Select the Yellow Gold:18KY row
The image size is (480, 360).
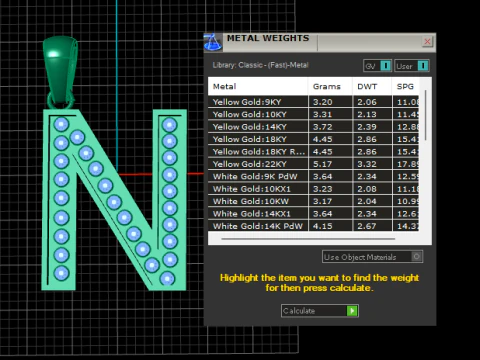(313, 139)
